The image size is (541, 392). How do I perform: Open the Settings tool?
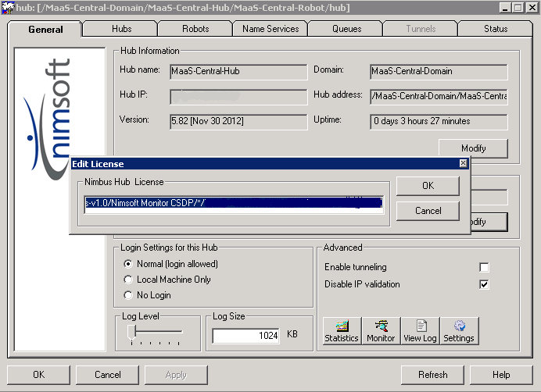(459, 330)
